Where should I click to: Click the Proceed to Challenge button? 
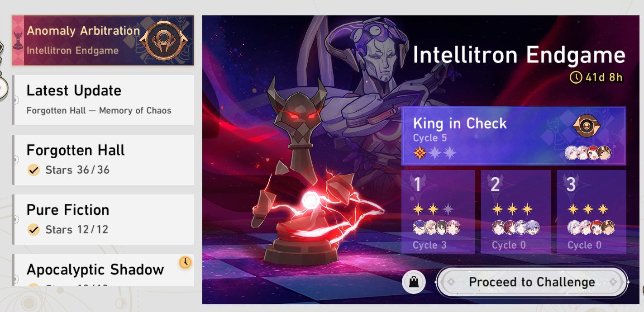[x=532, y=282]
